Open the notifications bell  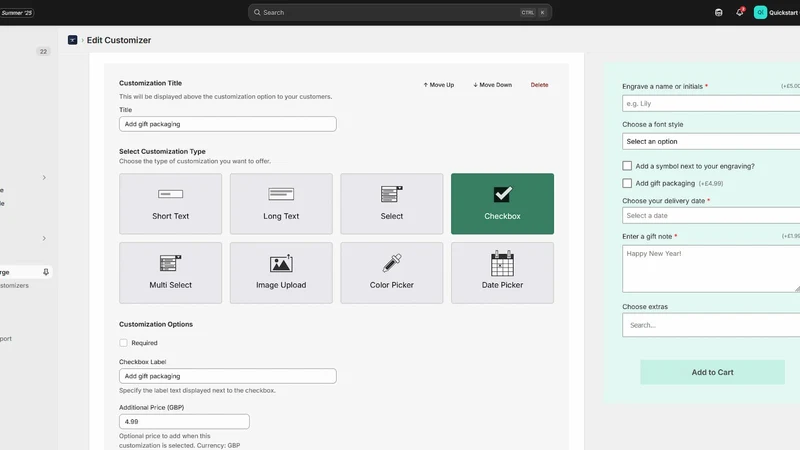point(739,12)
